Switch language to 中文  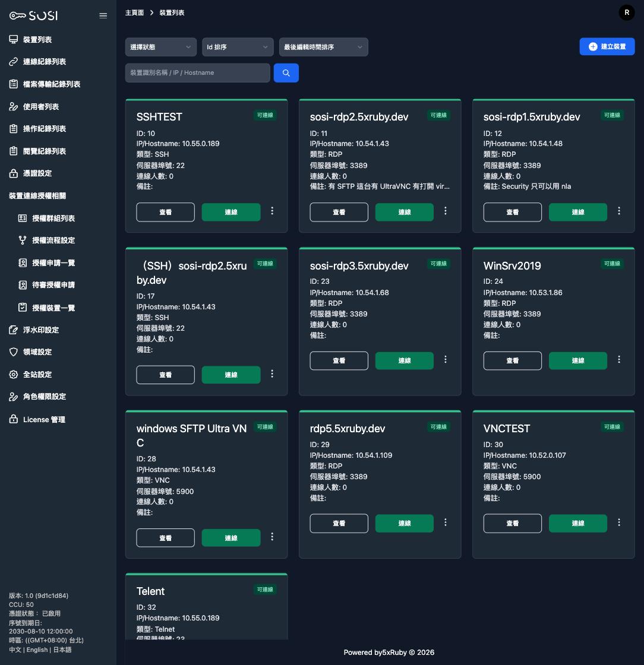[15, 650]
